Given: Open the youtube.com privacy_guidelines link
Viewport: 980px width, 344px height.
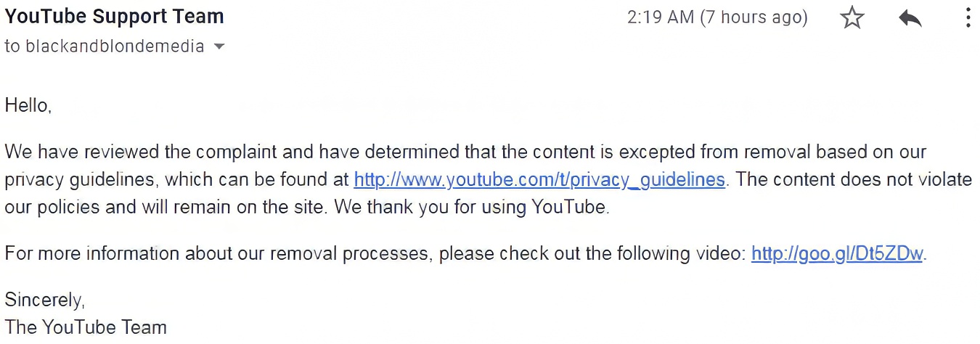Looking at the screenshot, I should pyautogui.click(x=539, y=179).
